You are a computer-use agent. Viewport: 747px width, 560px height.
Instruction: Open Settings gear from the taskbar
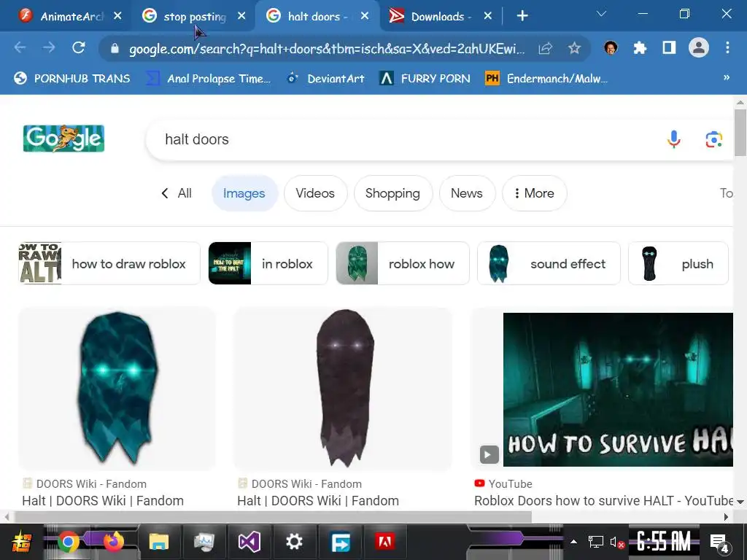294,542
